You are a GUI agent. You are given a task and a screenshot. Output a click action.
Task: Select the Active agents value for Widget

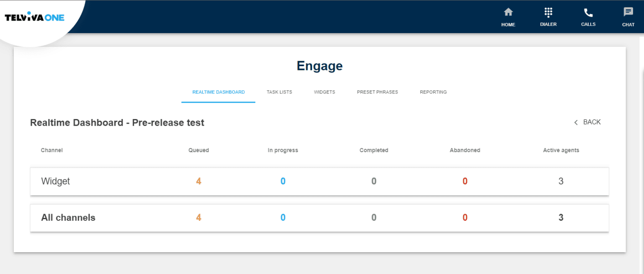561,181
